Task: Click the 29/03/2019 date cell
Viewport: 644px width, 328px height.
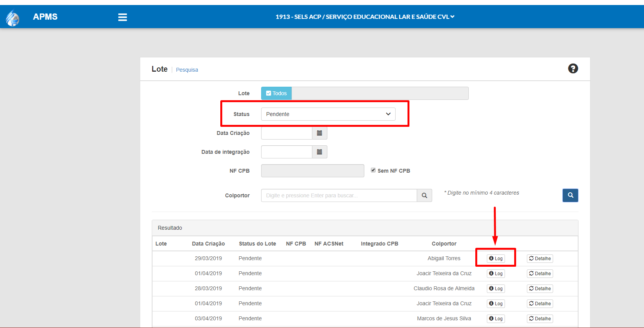Action: pyautogui.click(x=208, y=258)
